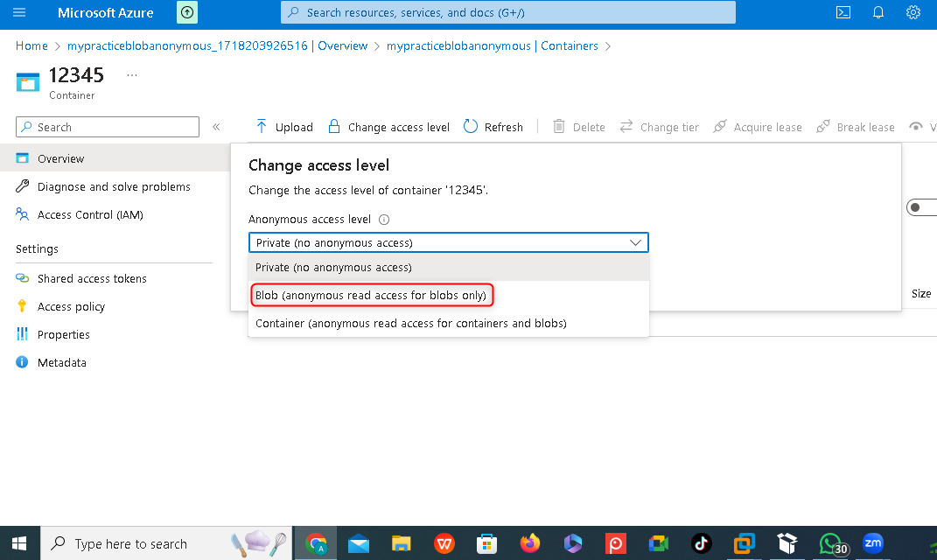
Task: Open Overview in the sidebar
Action: click(x=115, y=158)
